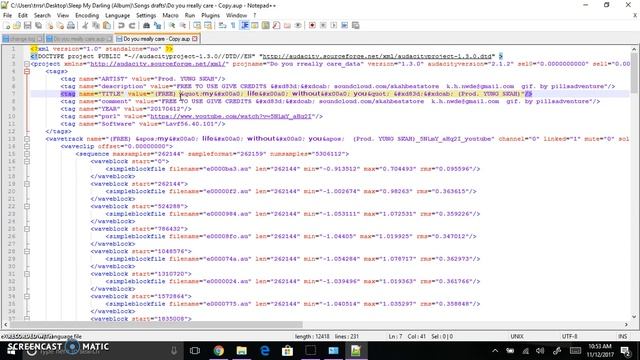Screen dimensions: 640x360
Task: Click the horizontal scrollbar right arrow
Action: tap(626, 324)
